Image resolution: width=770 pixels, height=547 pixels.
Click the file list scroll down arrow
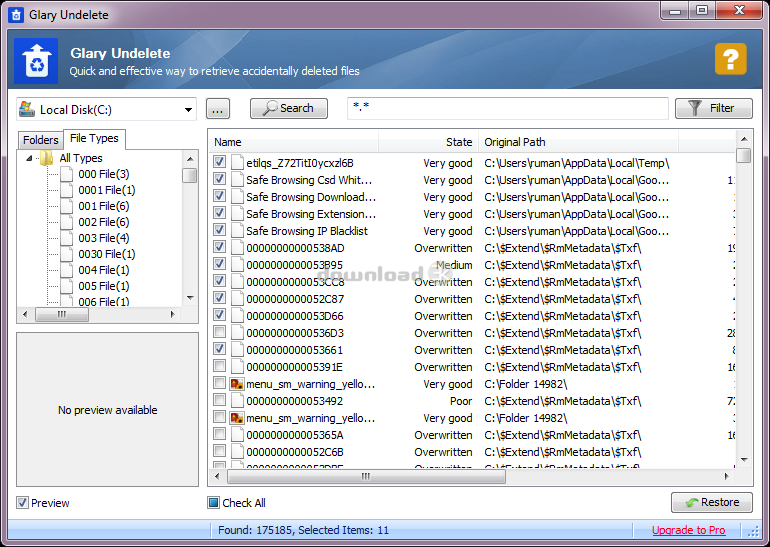tap(744, 460)
